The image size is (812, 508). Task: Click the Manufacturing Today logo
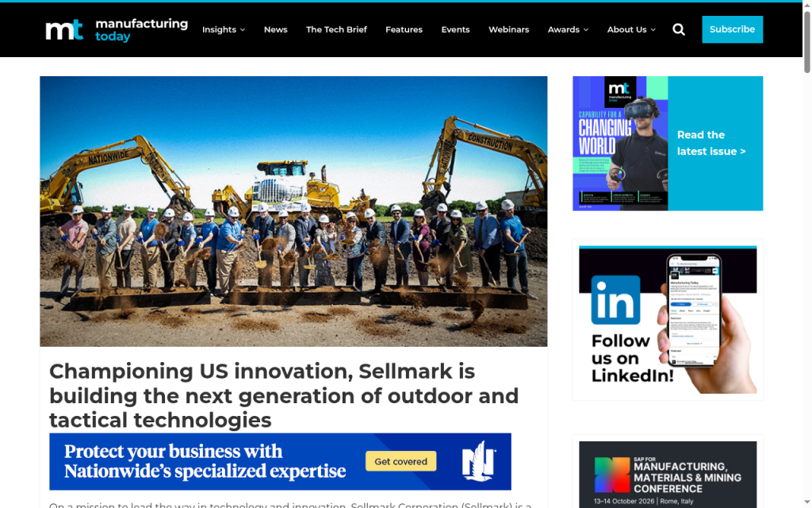point(117,29)
